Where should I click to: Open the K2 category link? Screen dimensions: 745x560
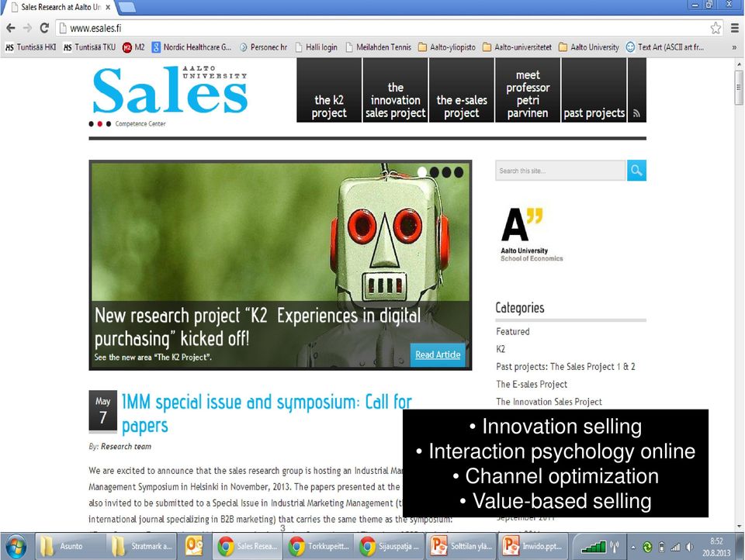pyautogui.click(x=501, y=349)
